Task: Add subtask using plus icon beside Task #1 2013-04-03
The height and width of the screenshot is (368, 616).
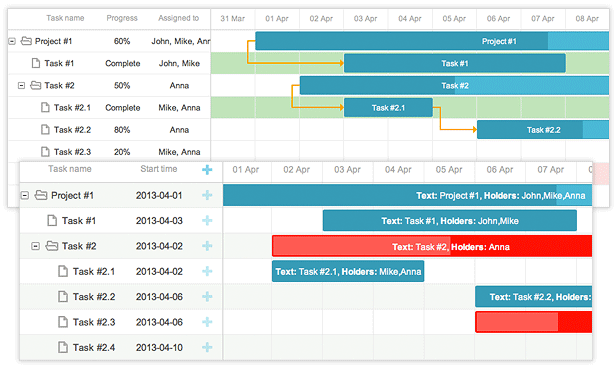Action: coord(207,221)
